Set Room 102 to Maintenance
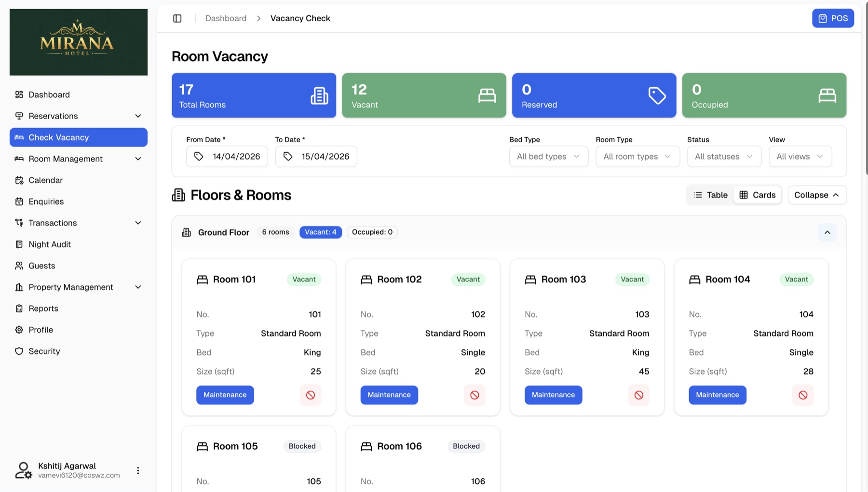This screenshot has width=868, height=492. click(x=389, y=395)
